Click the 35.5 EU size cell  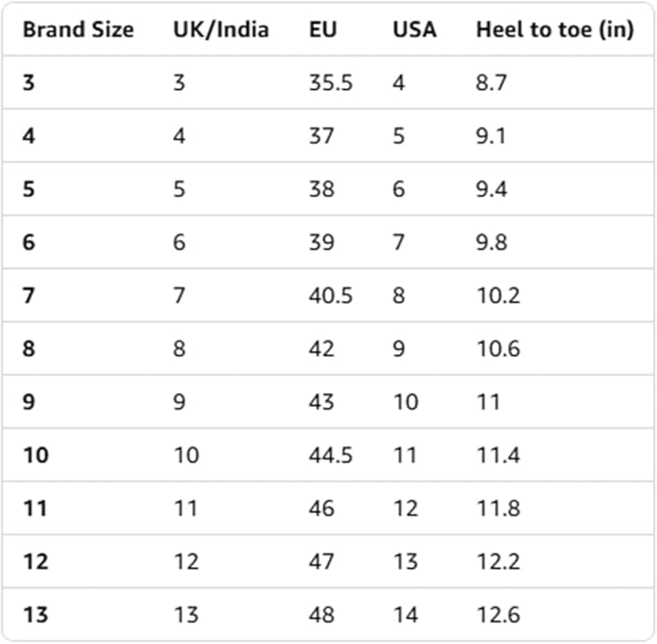pos(330,82)
